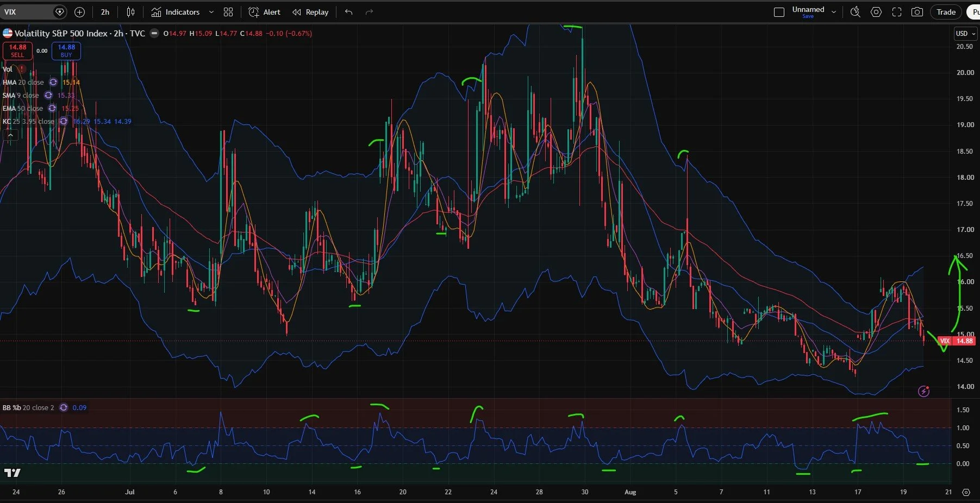Click the high value H15.09
980x503 pixels.
click(201, 33)
